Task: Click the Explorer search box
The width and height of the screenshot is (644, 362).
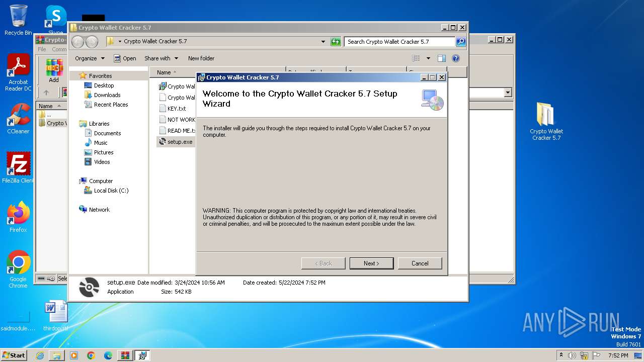Action: 400,42
